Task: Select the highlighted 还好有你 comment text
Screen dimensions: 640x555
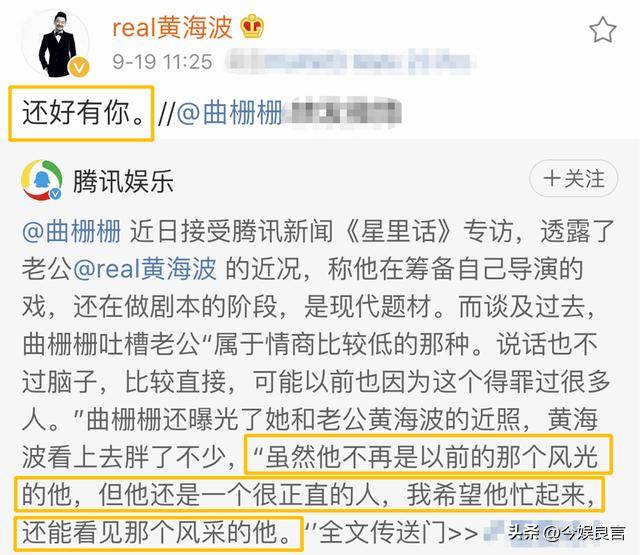Action: tap(81, 113)
